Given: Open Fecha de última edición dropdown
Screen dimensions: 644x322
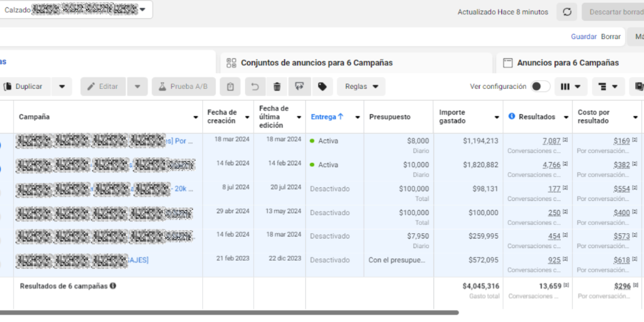Looking at the screenshot, I should tap(299, 117).
